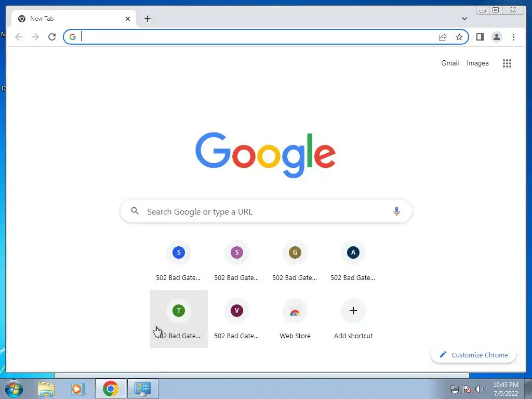Click the magnifier icon in the search box
This screenshot has width=532, height=399.
(135, 211)
